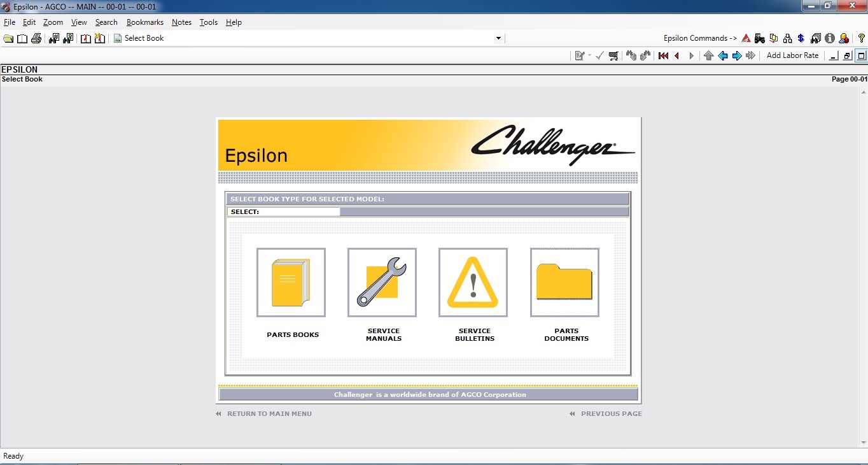Click the shopping cart icon
868x465 pixels.
(613, 55)
